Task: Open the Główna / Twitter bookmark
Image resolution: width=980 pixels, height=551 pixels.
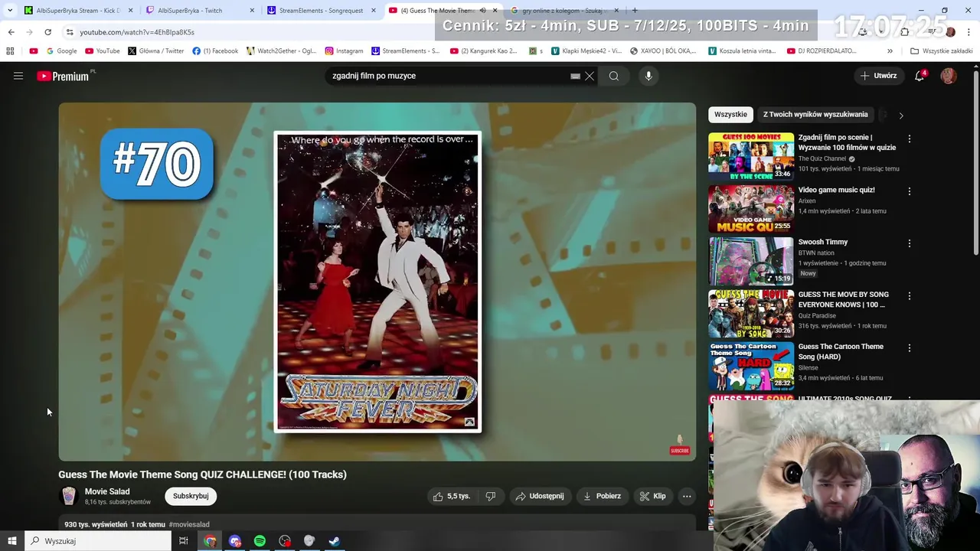Action: click(156, 51)
